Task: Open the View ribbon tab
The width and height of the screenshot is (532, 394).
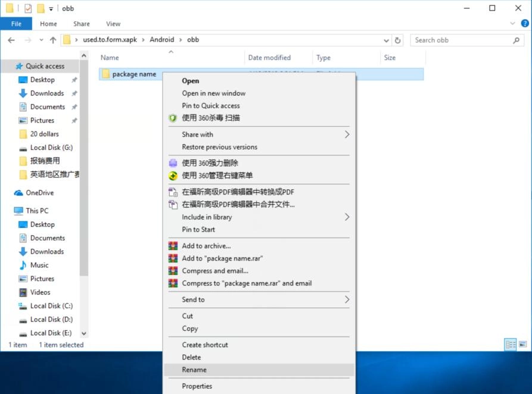Action: [113, 24]
